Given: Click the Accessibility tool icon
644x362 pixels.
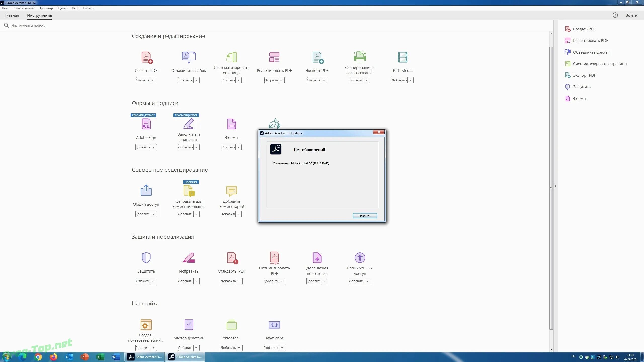Looking at the screenshot, I should pyautogui.click(x=360, y=258).
